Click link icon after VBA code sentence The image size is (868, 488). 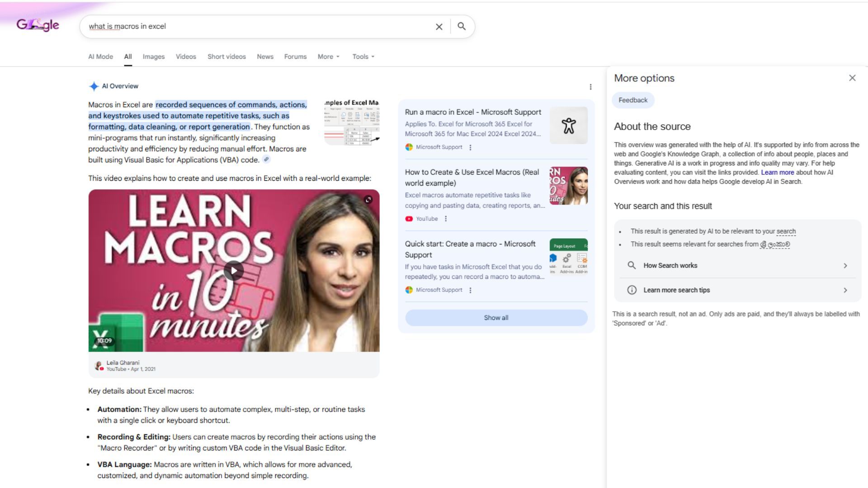pos(266,160)
